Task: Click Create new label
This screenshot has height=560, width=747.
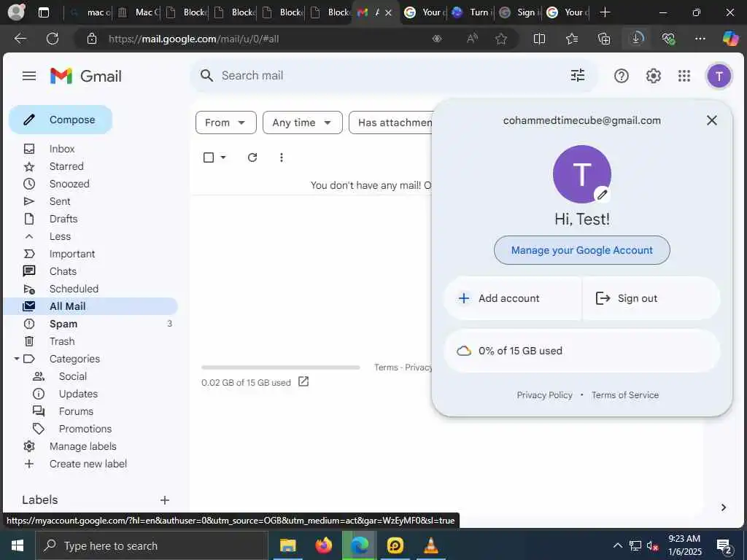Action: (x=88, y=464)
